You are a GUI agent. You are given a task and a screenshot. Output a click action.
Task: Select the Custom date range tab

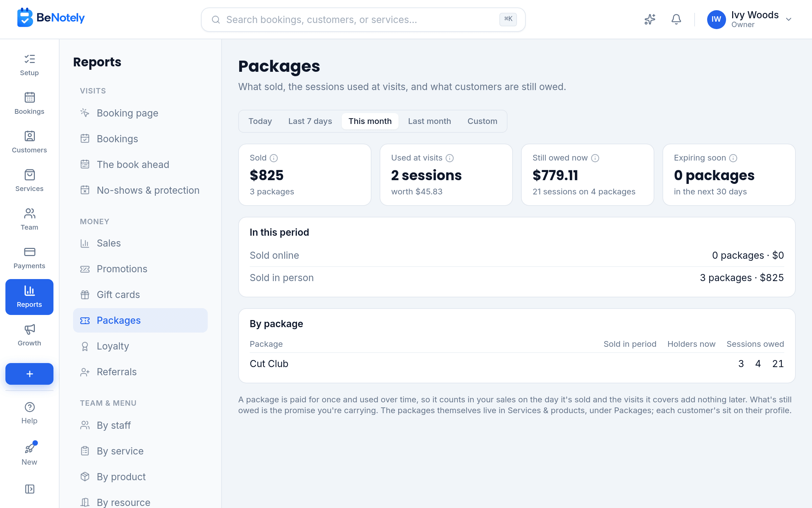(482, 121)
